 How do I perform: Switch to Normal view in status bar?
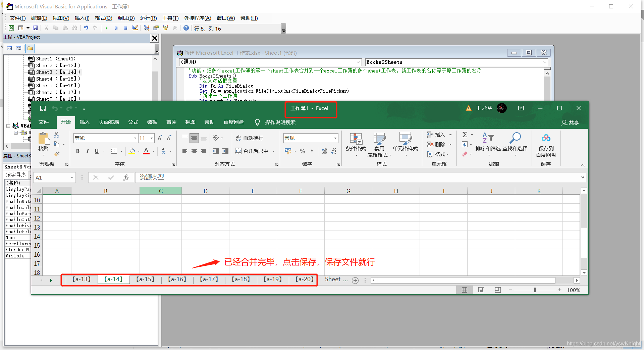(465, 290)
